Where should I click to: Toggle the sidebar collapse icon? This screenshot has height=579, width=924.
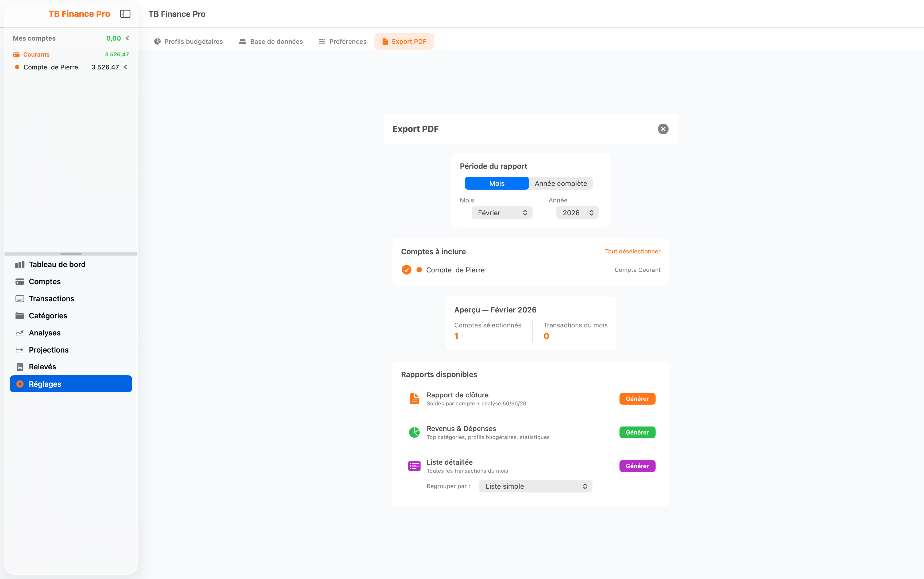click(125, 14)
